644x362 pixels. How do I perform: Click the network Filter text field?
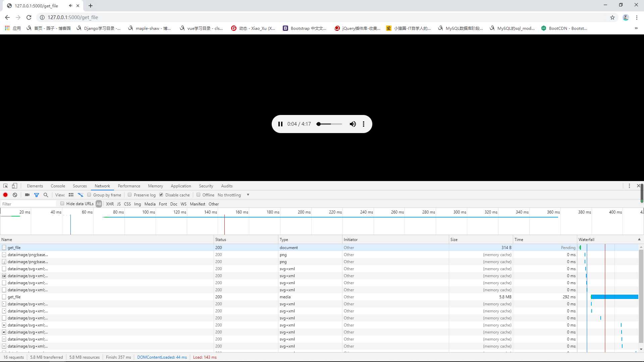[29, 204]
